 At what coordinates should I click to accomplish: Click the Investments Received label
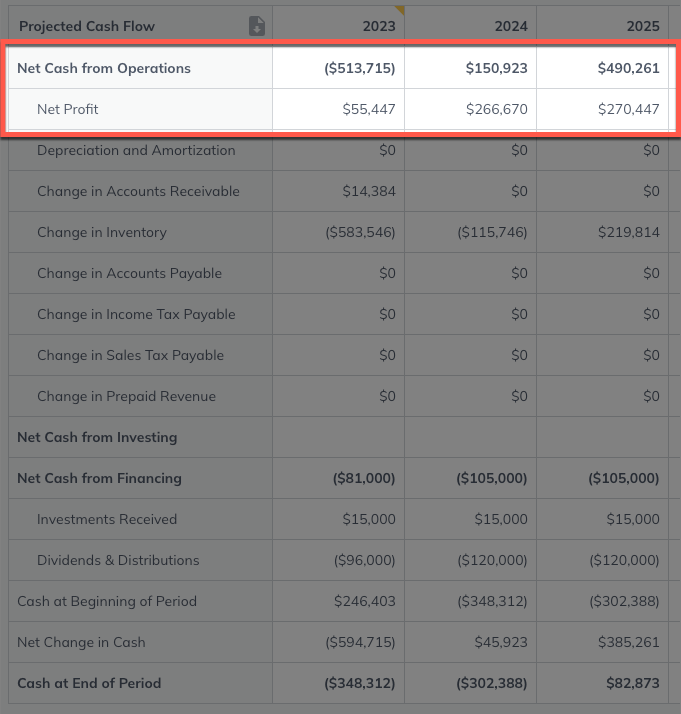pos(107,519)
